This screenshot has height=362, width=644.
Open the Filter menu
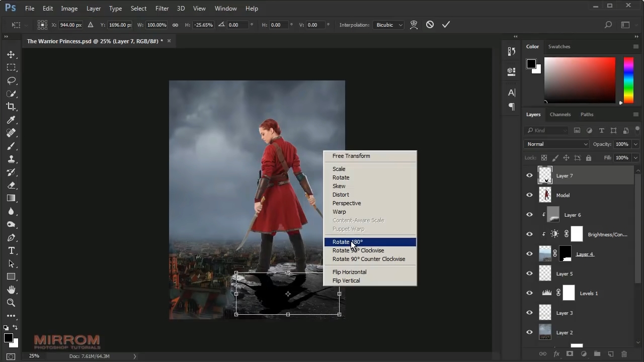[162, 9]
